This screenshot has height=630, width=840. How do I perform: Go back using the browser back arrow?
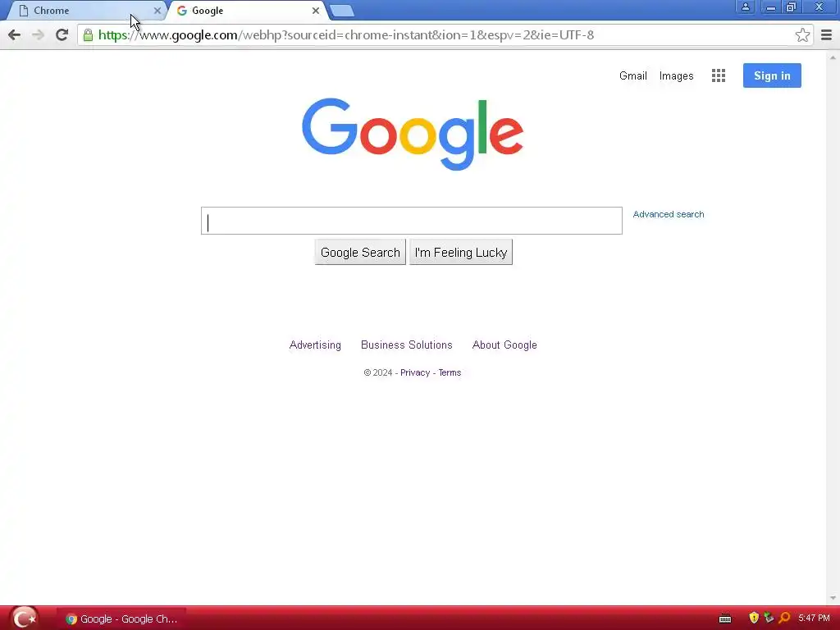point(15,35)
